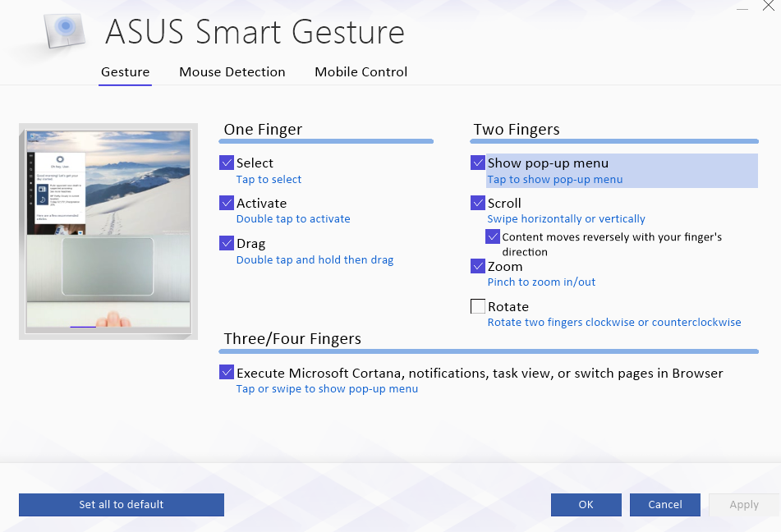Disable the Drag gesture checkbox
This screenshot has width=781, height=532.
tap(227, 243)
